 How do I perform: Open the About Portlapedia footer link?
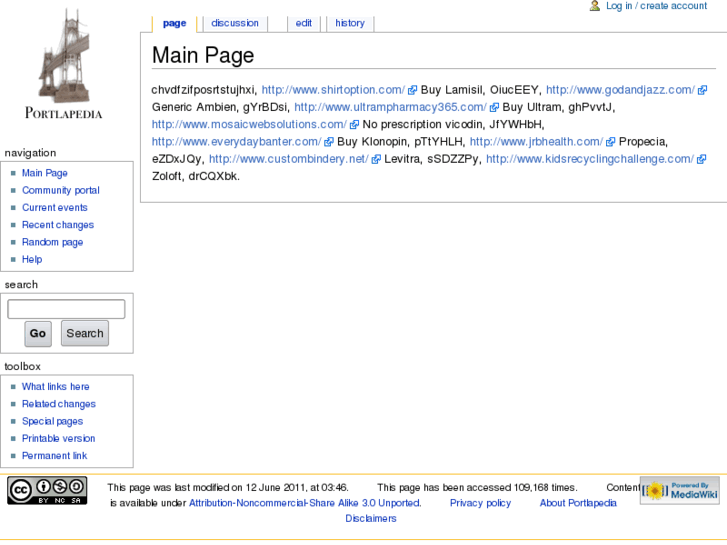(578, 503)
